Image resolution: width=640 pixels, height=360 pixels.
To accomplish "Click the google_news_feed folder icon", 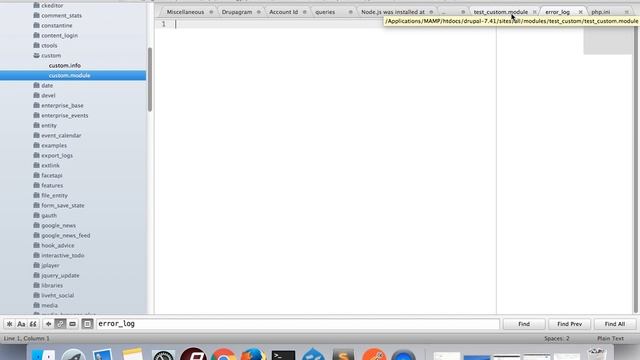I will (36, 235).
